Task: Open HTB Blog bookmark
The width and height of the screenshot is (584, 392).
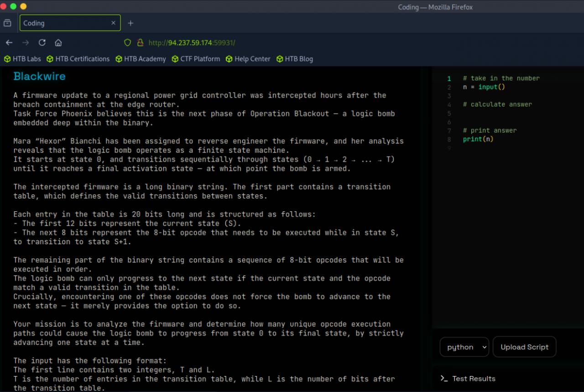Action: point(295,59)
